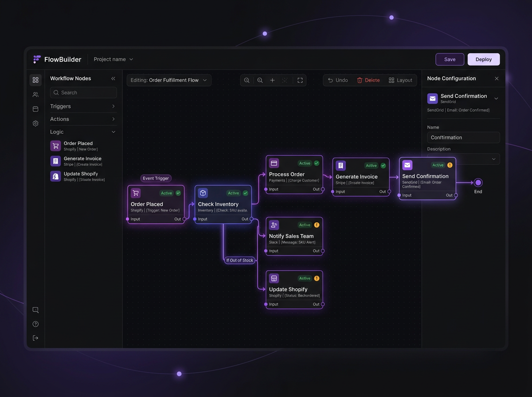Expand the Actions section
The image size is (532, 397).
point(83,119)
